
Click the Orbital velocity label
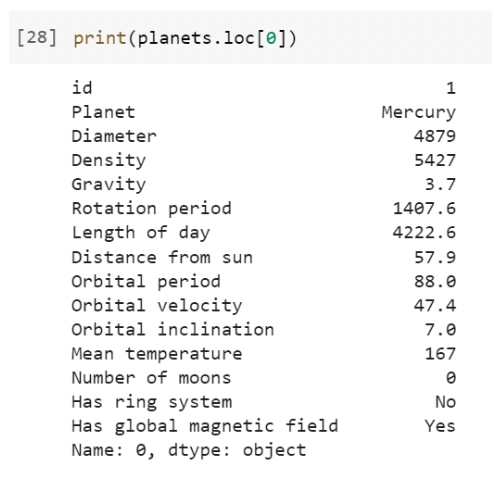coord(157,306)
